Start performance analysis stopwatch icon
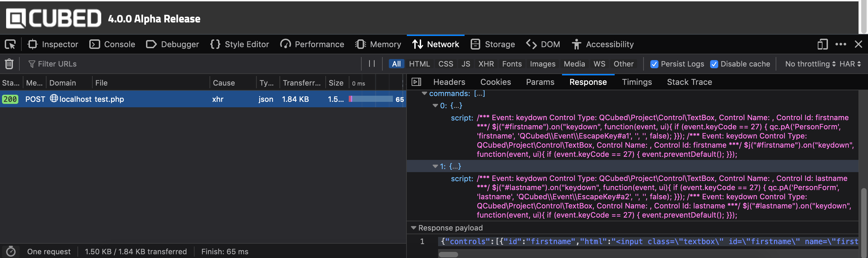868x258 pixels. click(x=11, y=252)
